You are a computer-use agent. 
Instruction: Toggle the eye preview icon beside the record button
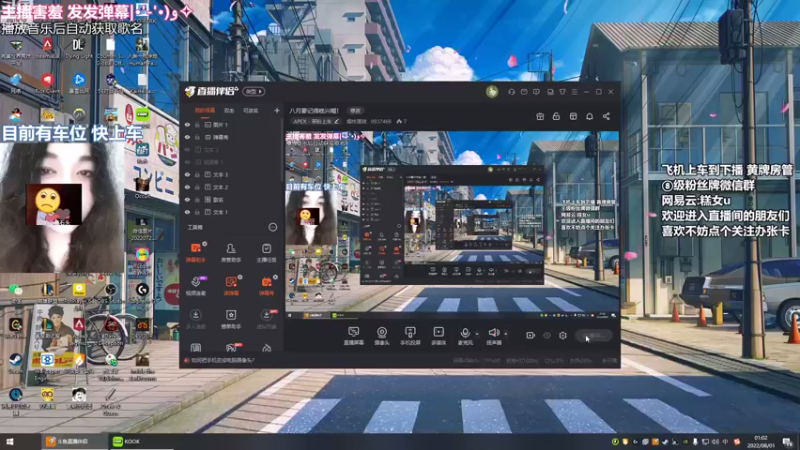coord(547,335)
